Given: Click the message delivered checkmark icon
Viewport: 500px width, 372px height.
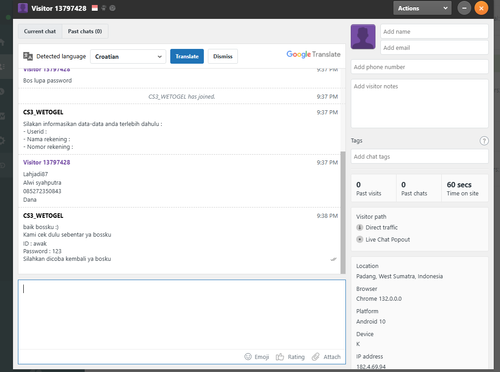Looking at the screenshot, I should [333, 259].
